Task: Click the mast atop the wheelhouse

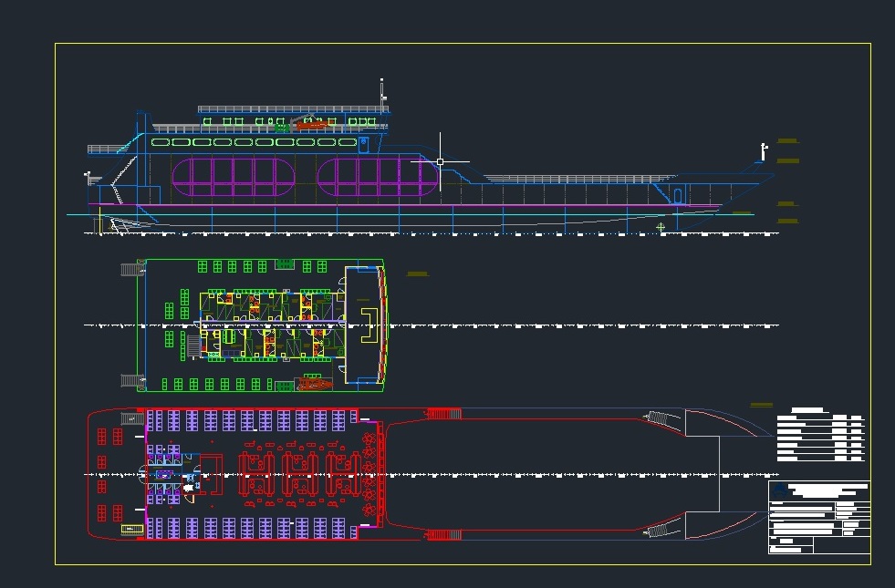Action: (x=382, y=92)
